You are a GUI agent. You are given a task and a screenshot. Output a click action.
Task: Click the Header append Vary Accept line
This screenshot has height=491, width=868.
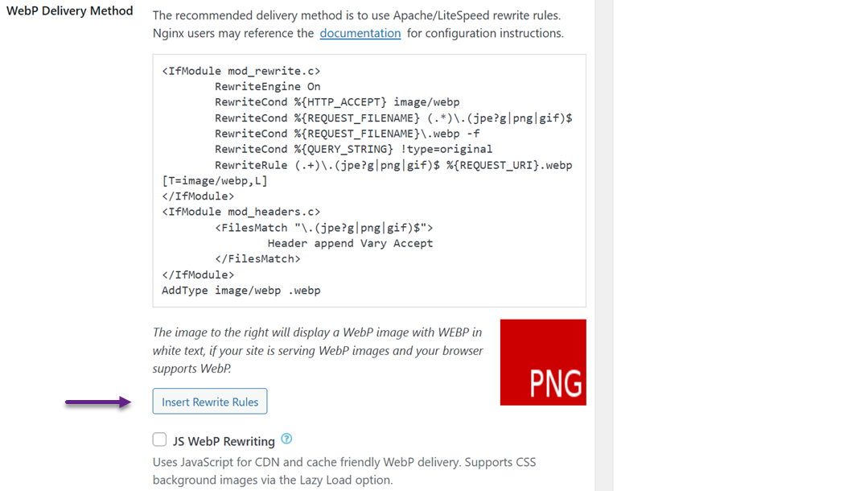click(350, 243)
